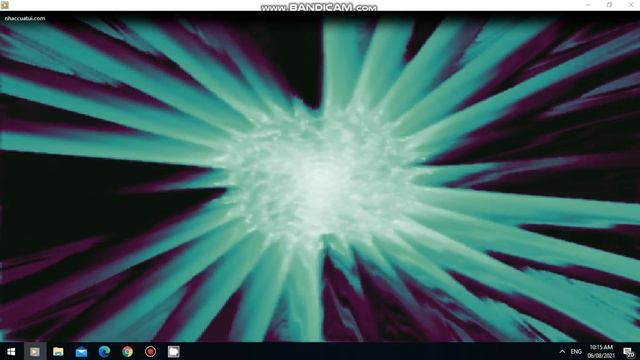Restore down the video player window
This screenshot has width=640, height=360.
click(x=609, y=5)
